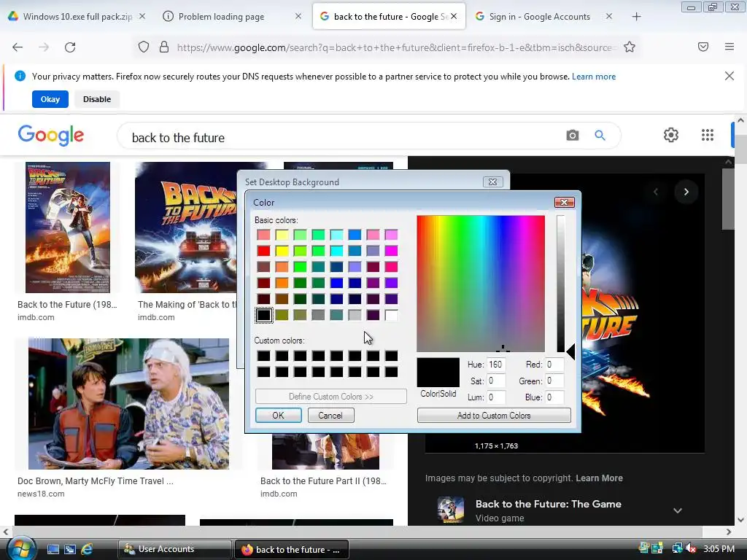Click Show Desktop quick launch icon

(x=53, y=550)
